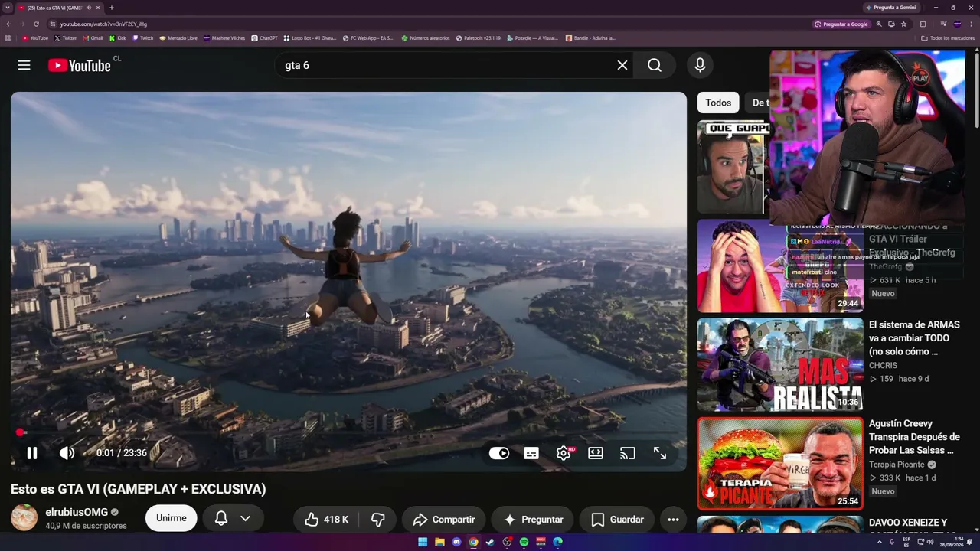
Task: Open 'Agustín Creevy Transpira' video title
Action: (914, 436)
